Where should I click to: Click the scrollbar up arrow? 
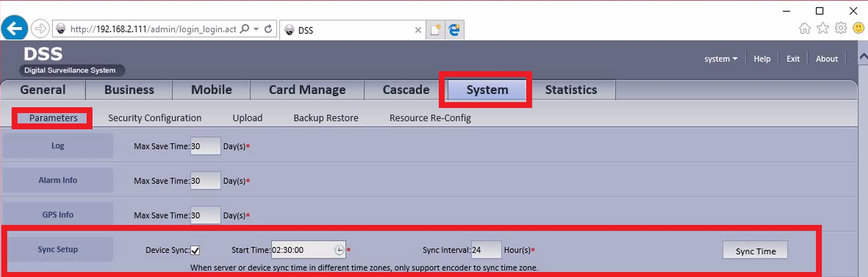[863, 56]
